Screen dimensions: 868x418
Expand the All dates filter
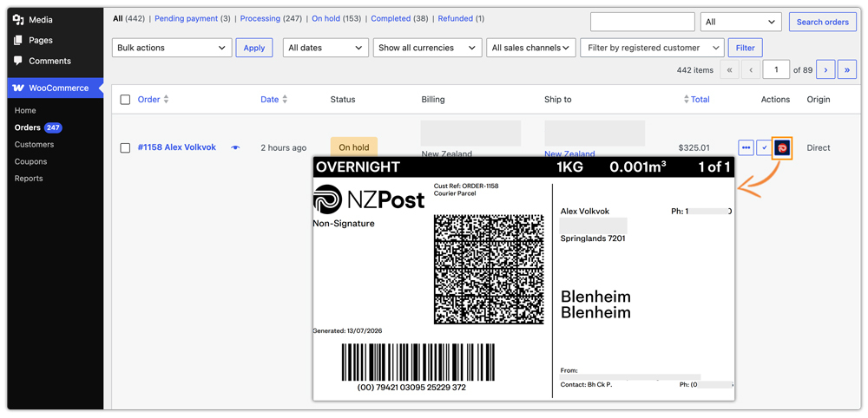click(x=325, y=48)
